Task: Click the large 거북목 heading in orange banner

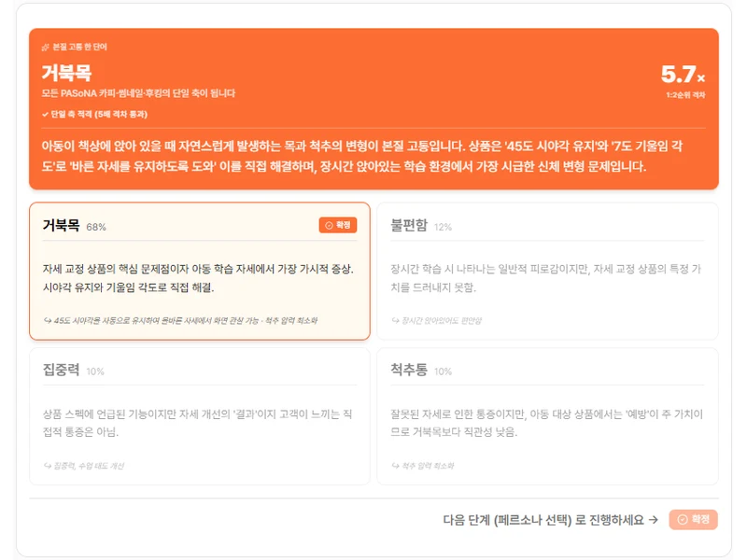Action: [66, 73]
